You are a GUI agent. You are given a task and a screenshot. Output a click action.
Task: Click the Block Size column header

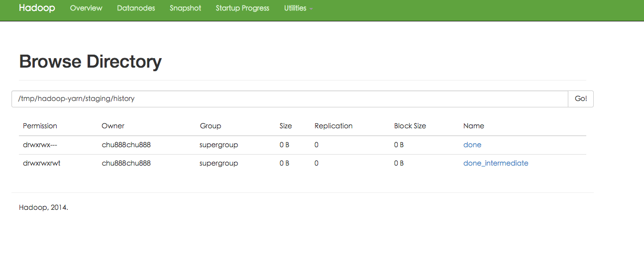coord(410,126)
